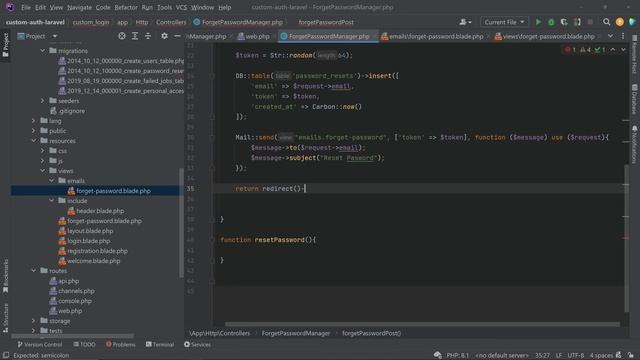
Task: Collapse the routes folder
Action: [33, 271]
